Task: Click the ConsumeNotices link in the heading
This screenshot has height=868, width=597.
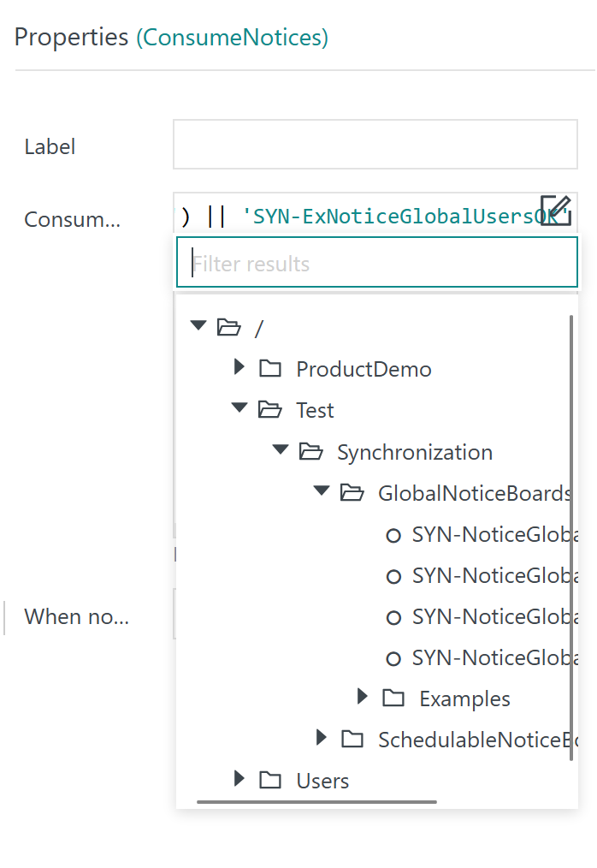Action: click(232, 38)
